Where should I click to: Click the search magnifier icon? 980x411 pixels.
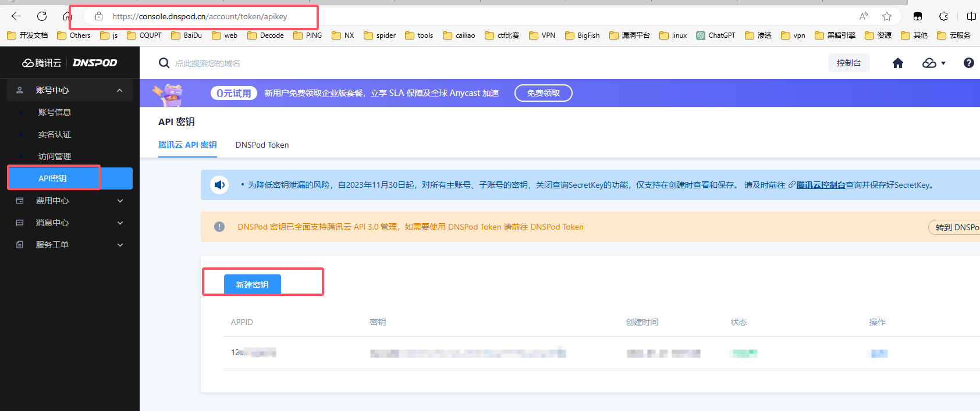(x=164, y=63)
